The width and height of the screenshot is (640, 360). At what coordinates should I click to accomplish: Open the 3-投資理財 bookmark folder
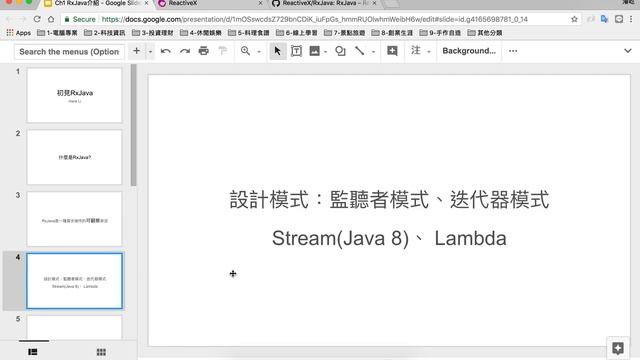(x=153, y=33)
